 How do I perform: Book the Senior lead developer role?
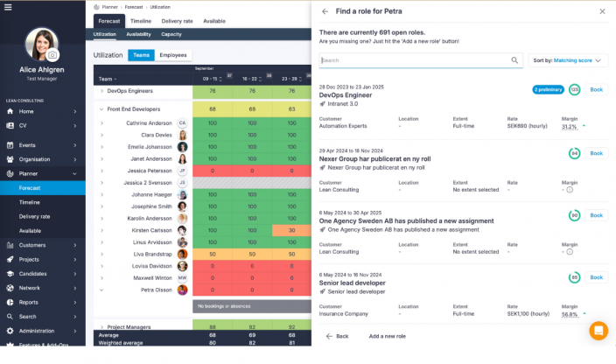click(x=597, y=277)
